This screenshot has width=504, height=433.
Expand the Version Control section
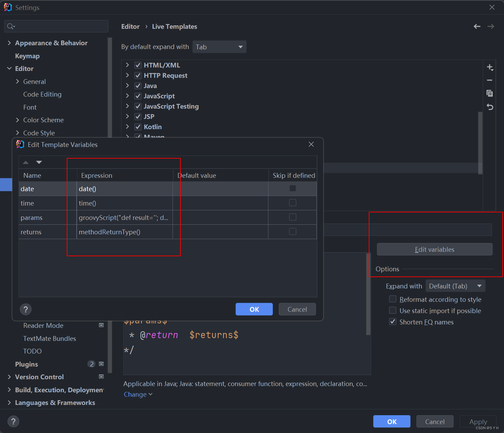[9, 377]
